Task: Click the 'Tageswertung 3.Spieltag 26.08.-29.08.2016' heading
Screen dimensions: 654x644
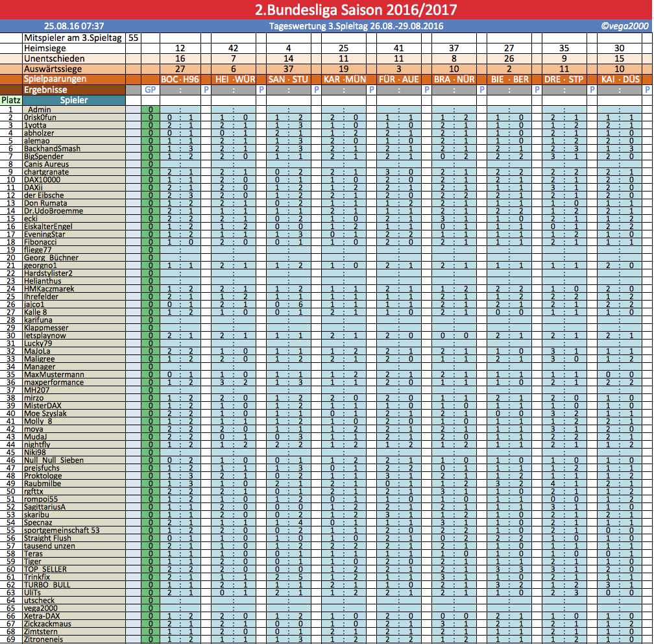Action: point(356,26)
